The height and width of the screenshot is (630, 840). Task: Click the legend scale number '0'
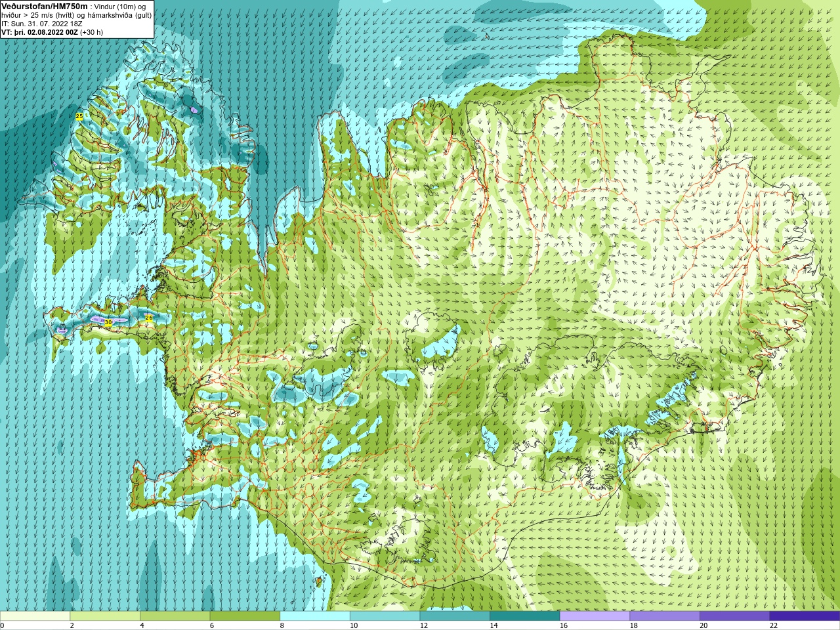coord(2,625)
